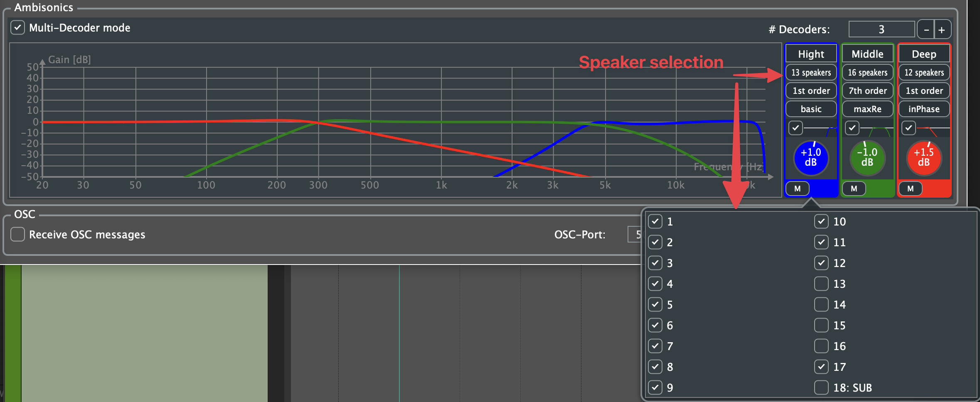Open the Deep 1st order dropdown
This screenshot has height=402, width=980.
tap(924, 91)
